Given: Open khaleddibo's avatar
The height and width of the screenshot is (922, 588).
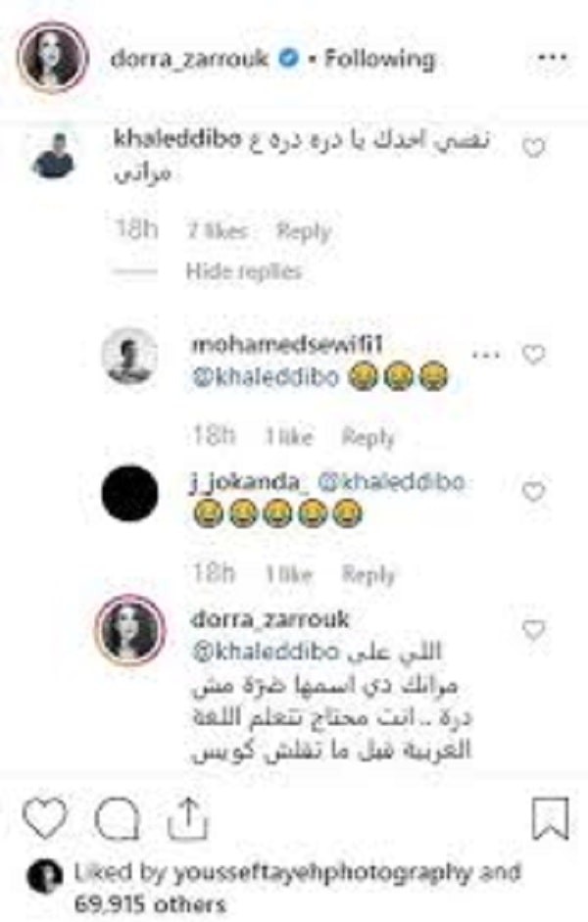Looking at the screenshot, I should coord(54,156).
